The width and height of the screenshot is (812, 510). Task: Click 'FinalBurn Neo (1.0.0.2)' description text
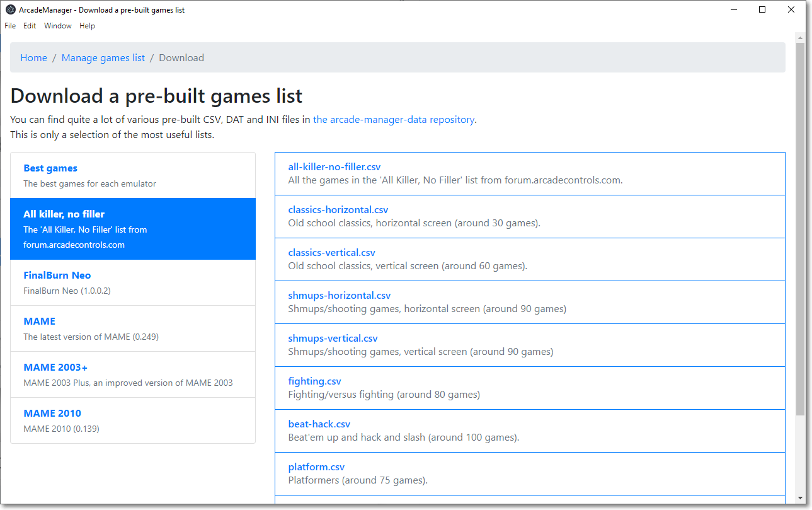pos(67,291)
